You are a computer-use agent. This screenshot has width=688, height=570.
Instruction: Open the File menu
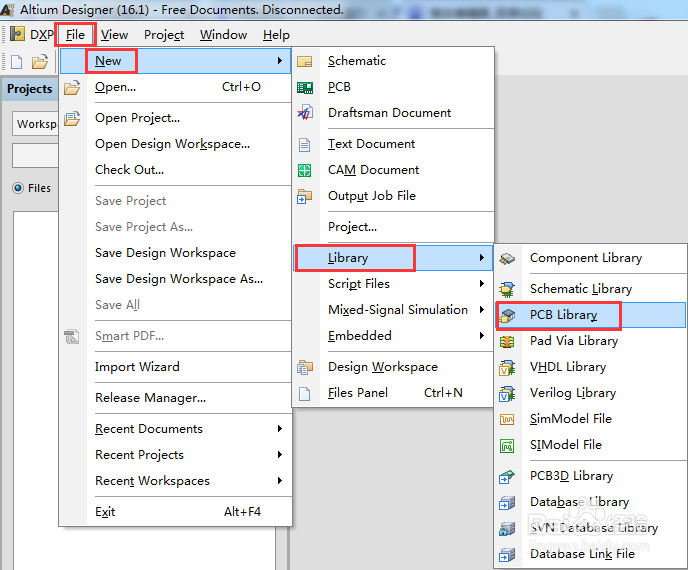[x=75, y=35]
